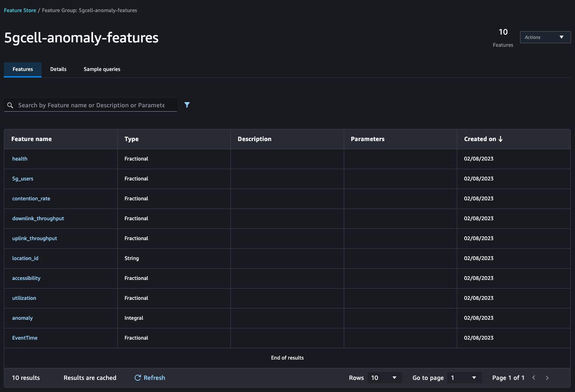Image resolution: width=575 pixels, height=392 pixels.
Task: Switch to the Sample queries tab
Action: 102,69
